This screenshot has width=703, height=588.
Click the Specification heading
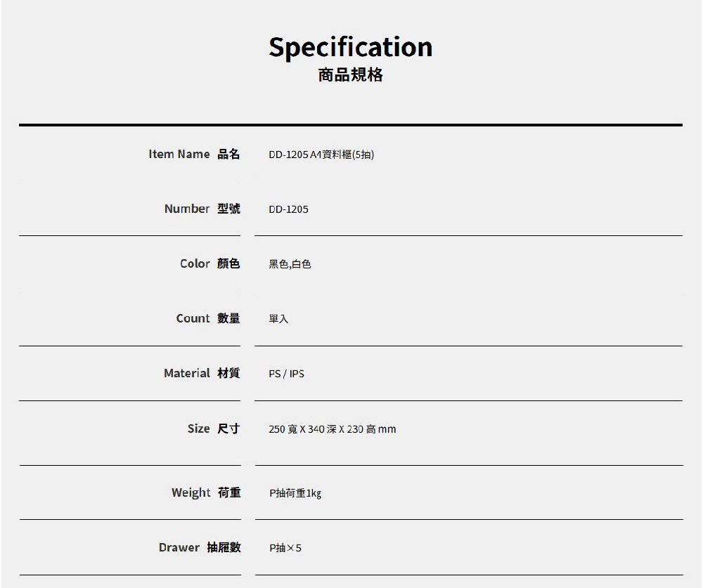[351, 47]
